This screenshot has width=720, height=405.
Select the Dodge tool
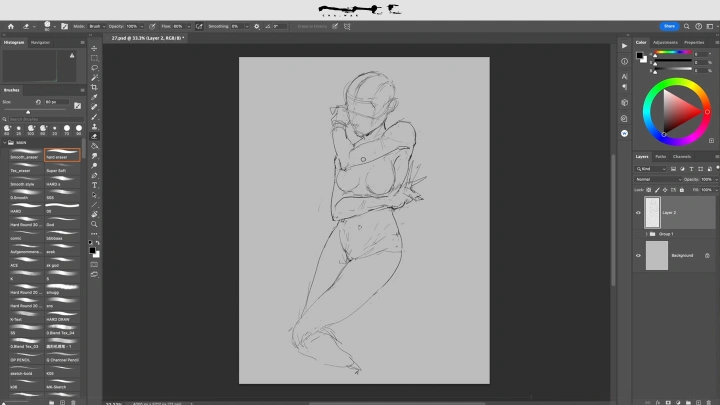94,166
